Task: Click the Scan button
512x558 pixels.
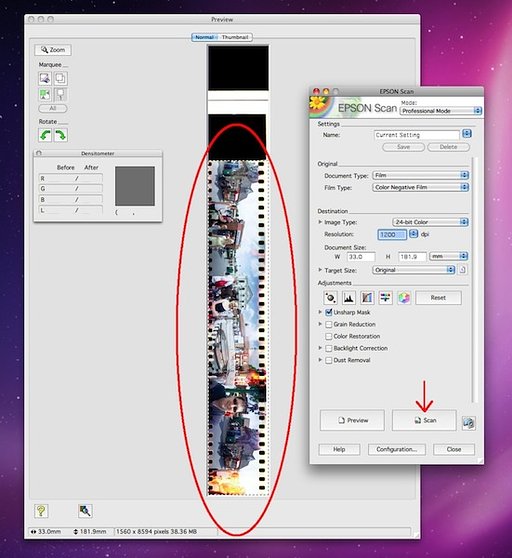Action: click(424, 420)
